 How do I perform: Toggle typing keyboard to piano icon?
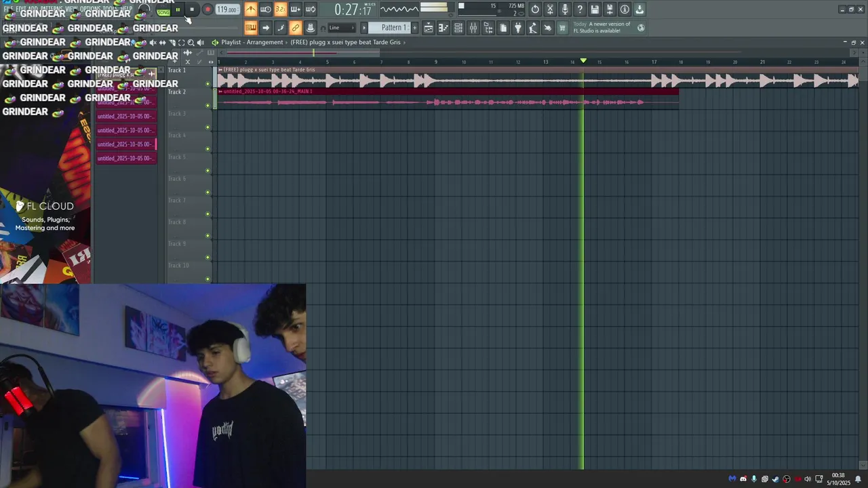(251, 28)
